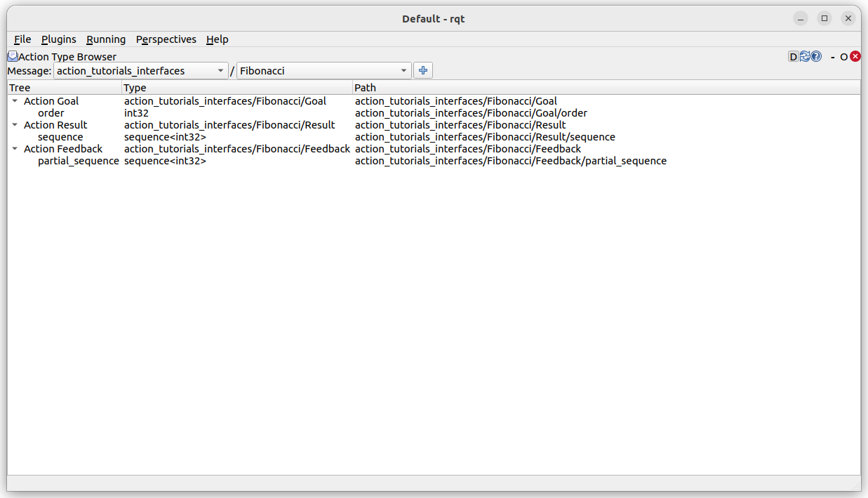
Task: Reload the Action Type Browser plugin
Action: tap(805, 57)
